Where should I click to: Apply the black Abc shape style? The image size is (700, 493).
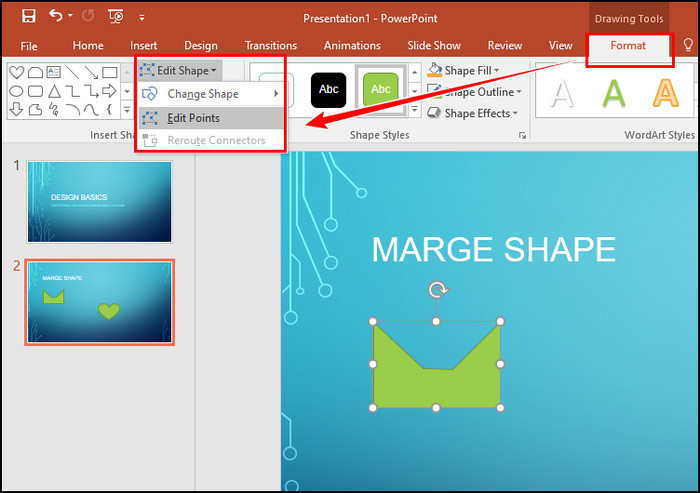(329, 90)
